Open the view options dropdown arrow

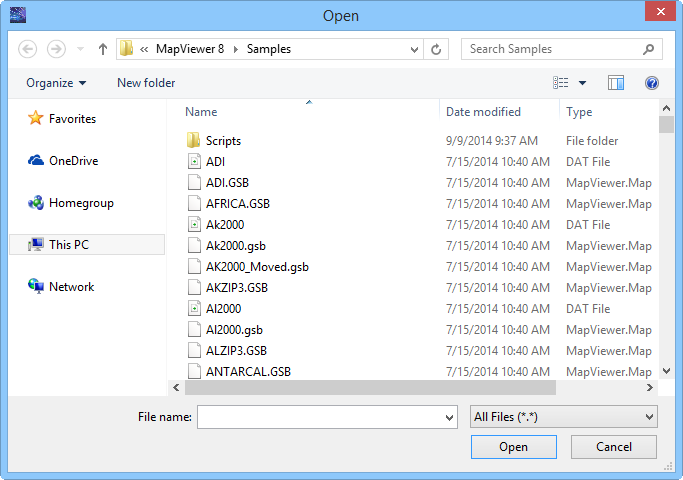(x=582, y=83)
